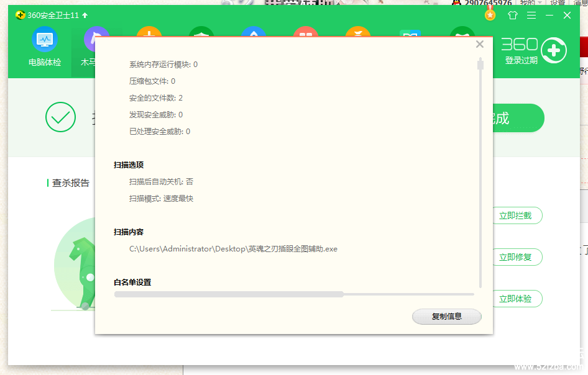Click the 立即拦截 button
Viewport: 588px width, 375px height.
517,215
